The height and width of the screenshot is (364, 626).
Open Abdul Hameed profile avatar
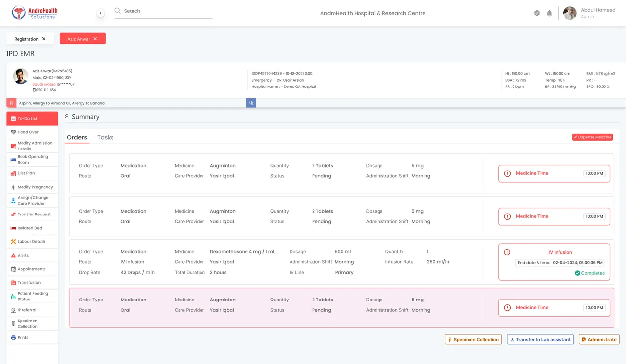570,13
